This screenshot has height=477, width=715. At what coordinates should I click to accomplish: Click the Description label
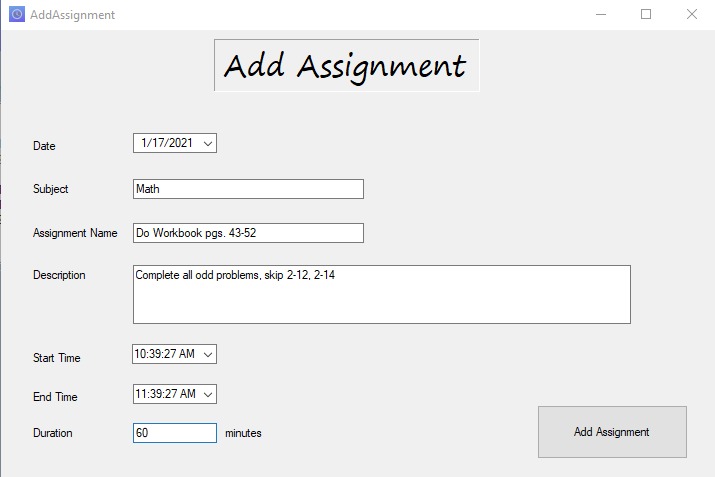(59, 275)
